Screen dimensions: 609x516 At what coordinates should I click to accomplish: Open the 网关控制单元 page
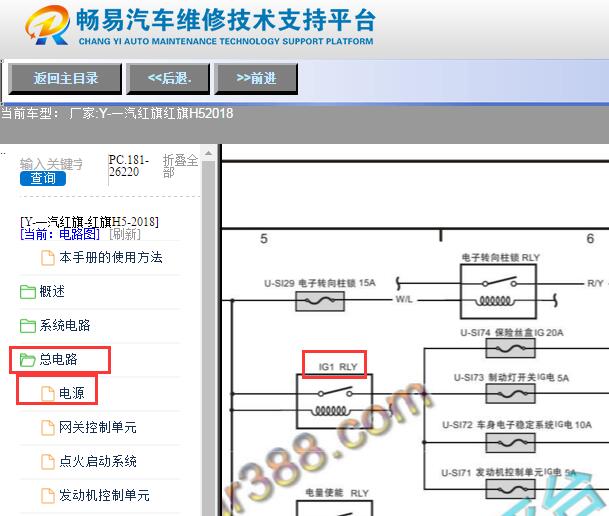[98, 427]
